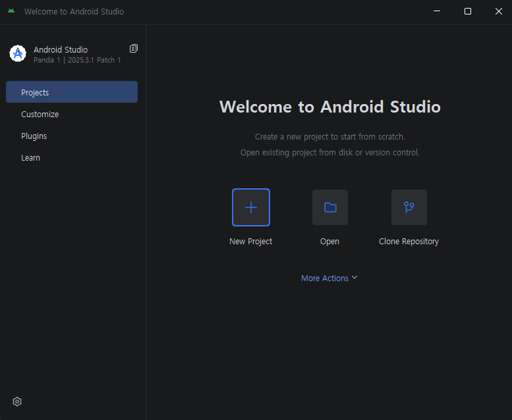Click the copy version info icon
Viewport: 512px width, 420px height.
pos(134,49)
